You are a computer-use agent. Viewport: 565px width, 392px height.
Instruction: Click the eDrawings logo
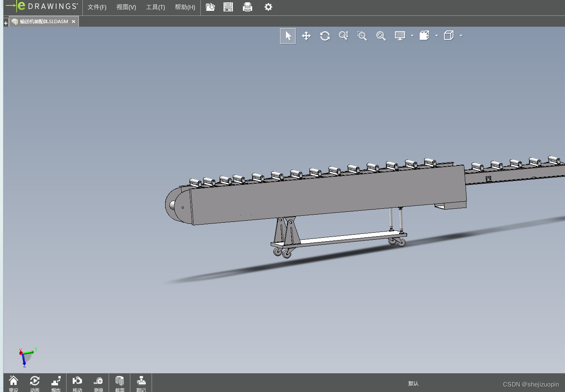[42, 7]
